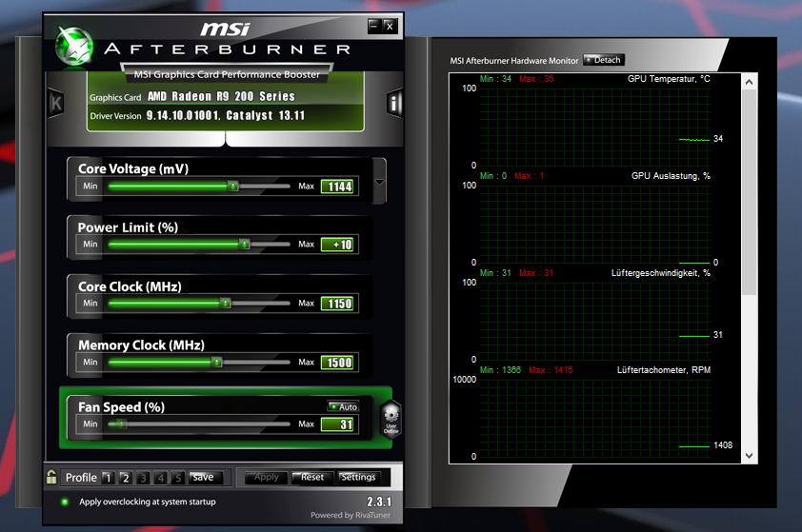The image size is (802, 532).
Task: Click the Core Voltage value field 1144
Action: [337, 187]
